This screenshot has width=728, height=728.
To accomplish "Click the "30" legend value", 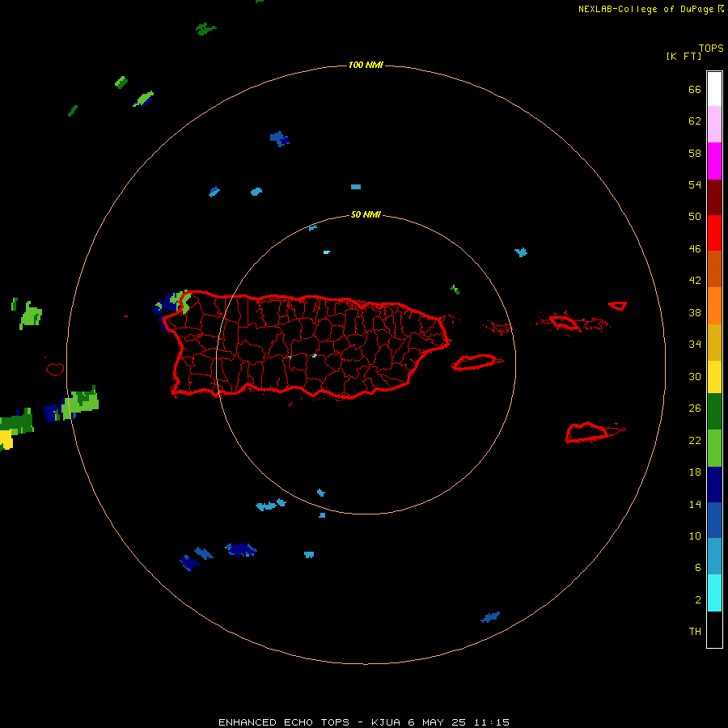I will pyautogui.click(x=695, y=376).
